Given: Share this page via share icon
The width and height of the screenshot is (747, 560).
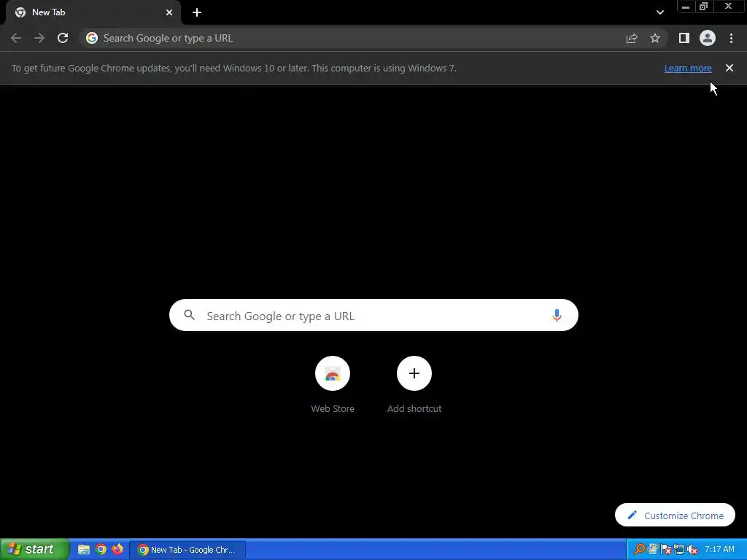Looking at the screenshot, I should pyautogui.click(x=632, y=38).
